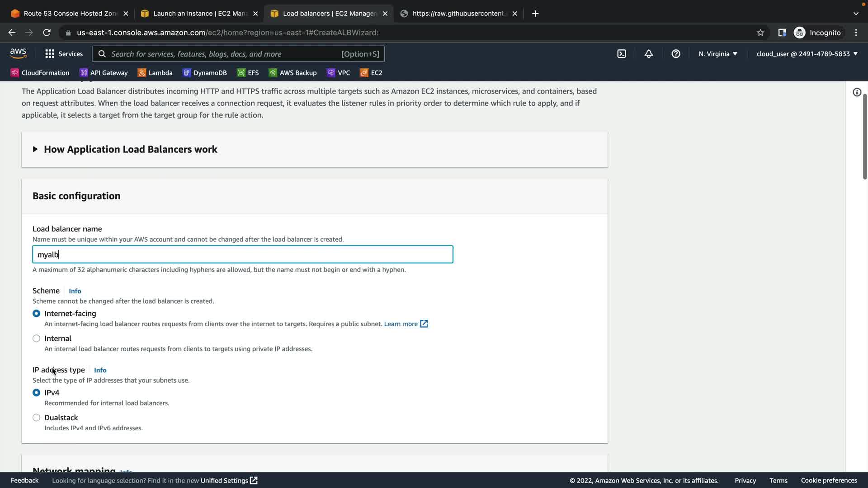Screen dimensions: 868x488
Task: Select the Internet-facing scheme option
Action: click(x=37, y=314)
